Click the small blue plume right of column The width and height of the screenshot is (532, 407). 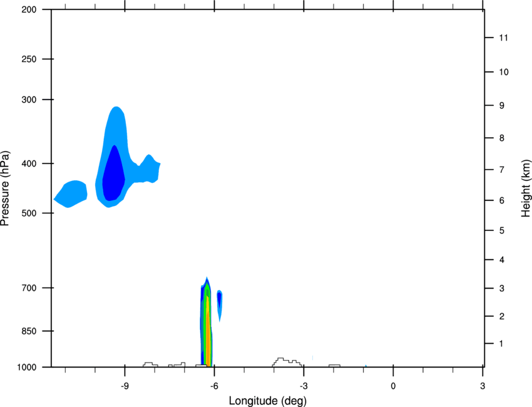[x=220, y=306]
